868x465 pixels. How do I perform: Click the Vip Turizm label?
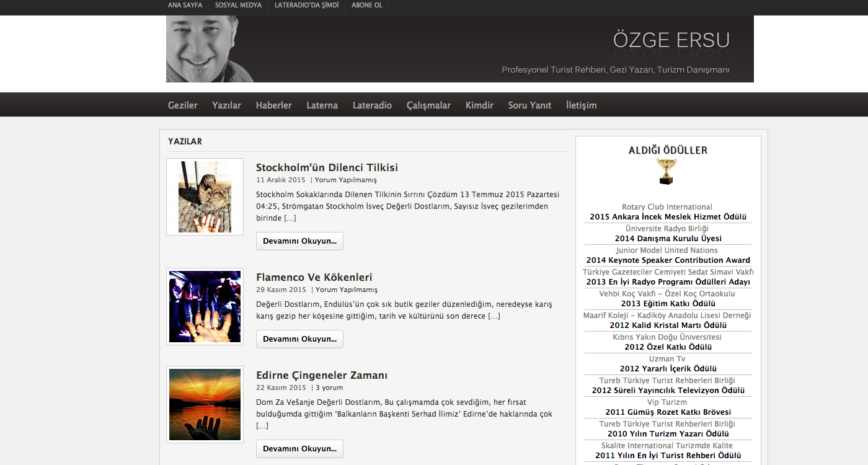(x=667, y=402)
